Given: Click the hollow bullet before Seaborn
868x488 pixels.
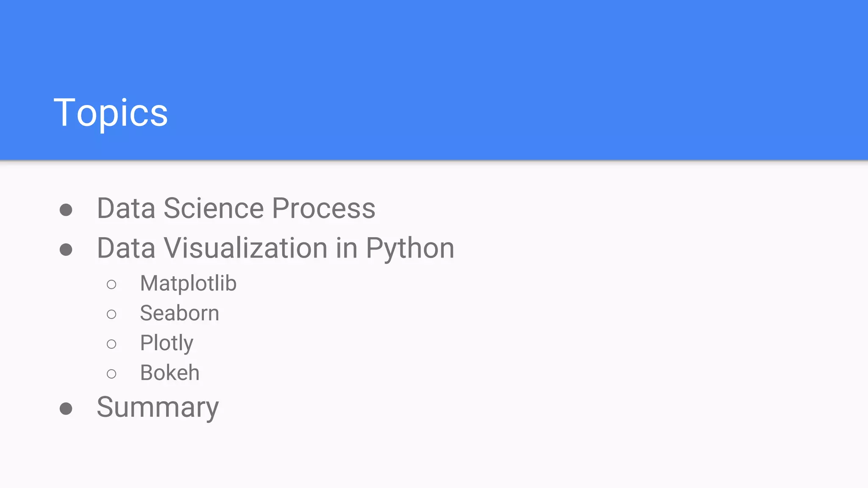Looking at the screenshot, I should pyautogui.click(x=111, y=314).
